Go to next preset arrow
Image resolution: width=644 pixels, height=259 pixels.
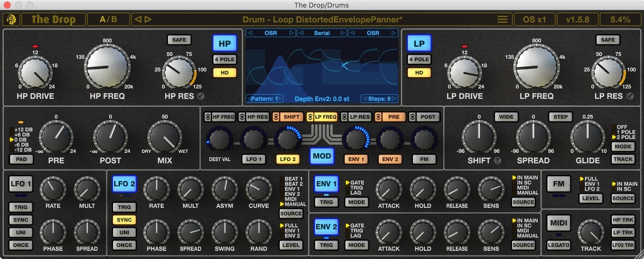click(148, 19)
